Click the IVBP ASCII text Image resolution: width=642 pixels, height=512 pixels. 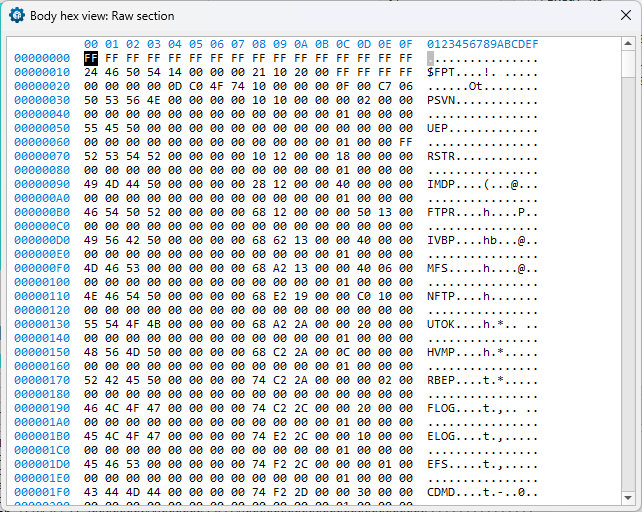pos(441,240)
